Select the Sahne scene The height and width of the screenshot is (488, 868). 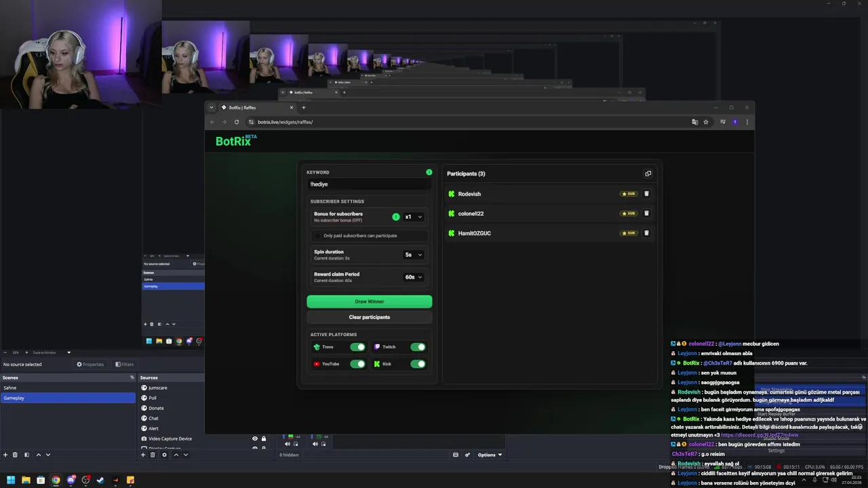pos(68,388)
